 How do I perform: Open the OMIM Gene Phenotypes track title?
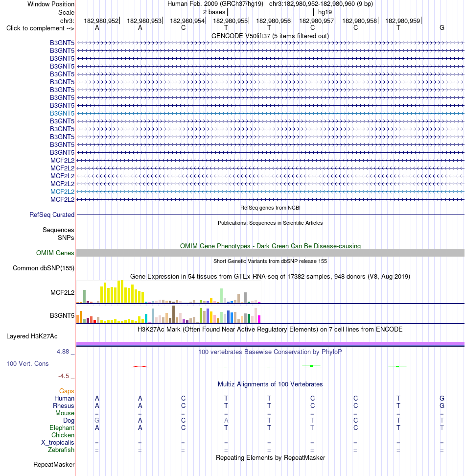click(x=270, y=246)
